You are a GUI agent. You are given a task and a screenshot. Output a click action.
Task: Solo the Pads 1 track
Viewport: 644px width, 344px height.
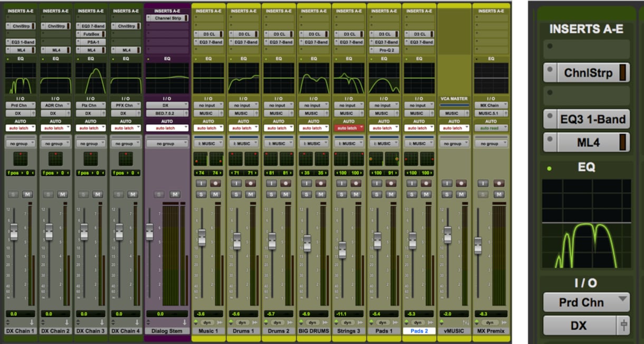377,194
